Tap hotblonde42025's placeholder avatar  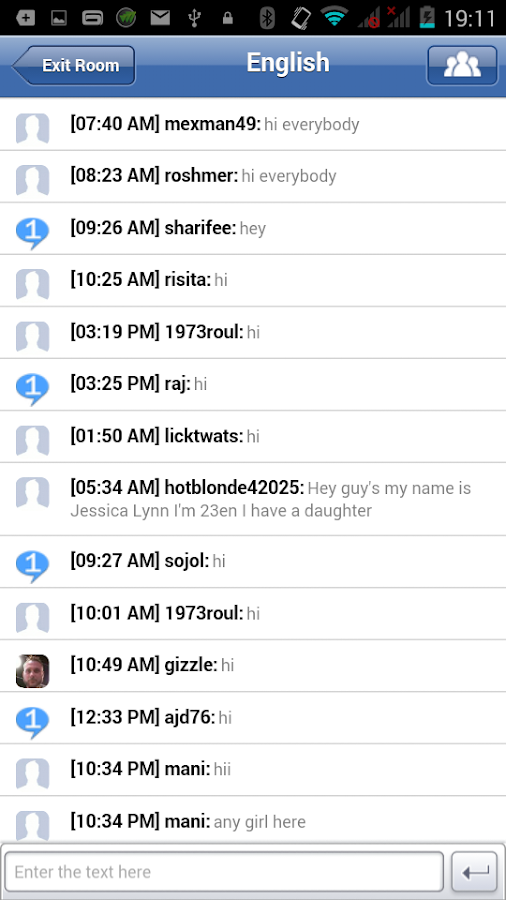tap(32, 492)
